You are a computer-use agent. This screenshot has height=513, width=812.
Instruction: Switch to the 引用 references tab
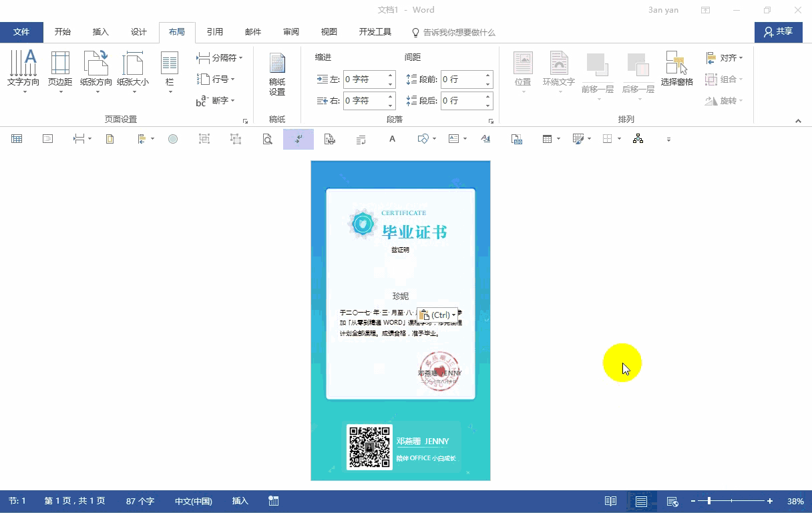[x=215, y=32]
